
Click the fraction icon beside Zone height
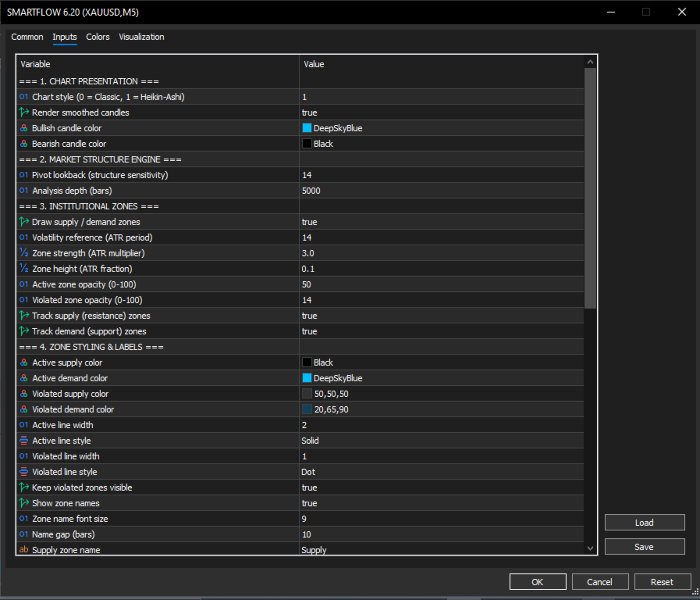coord(24,269)
